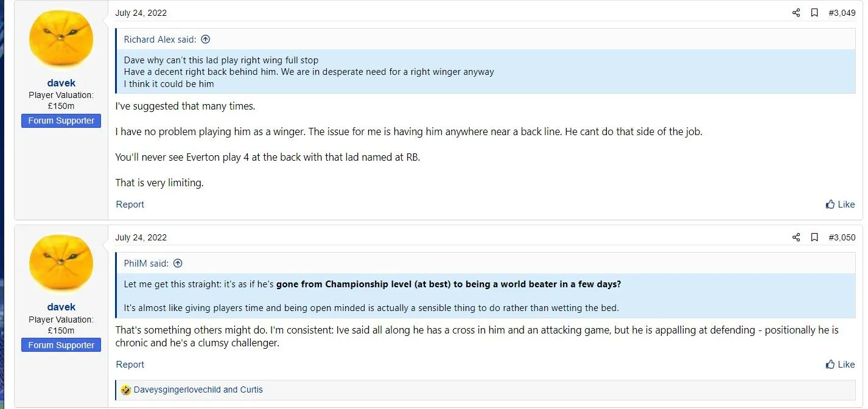Click July 24, 2022 date on first post
Viewport: 868px width, 409px height.
click(141, 13)
